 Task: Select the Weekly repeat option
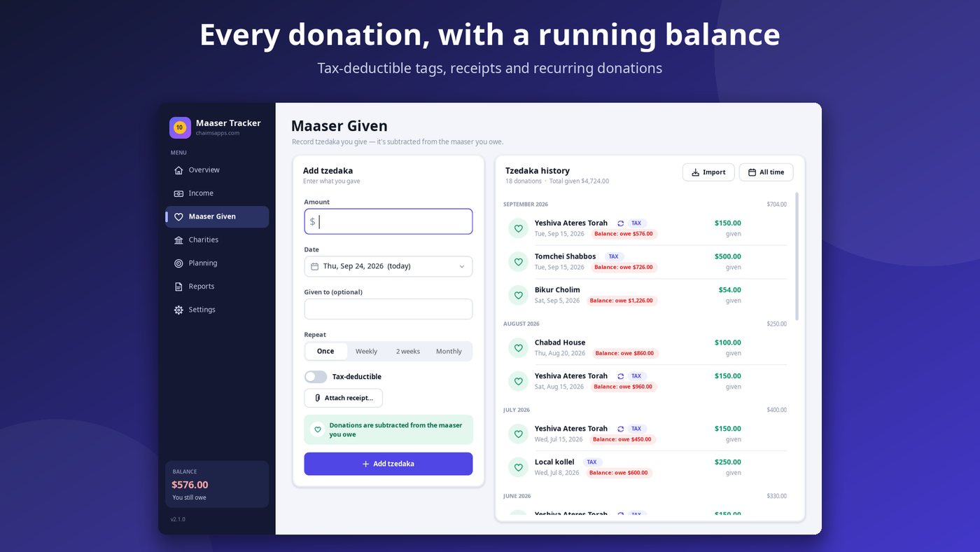[x=366, y=352]
